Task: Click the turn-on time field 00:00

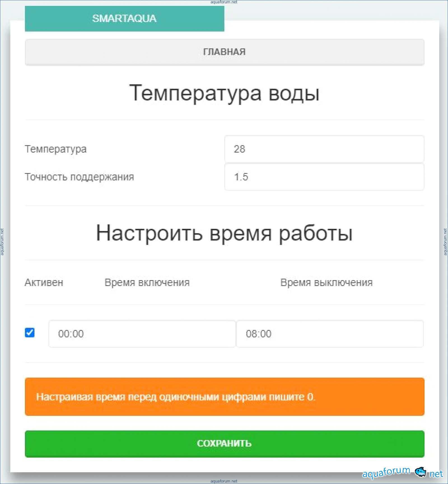Action: pyautogui.click(x=142, y=334)
